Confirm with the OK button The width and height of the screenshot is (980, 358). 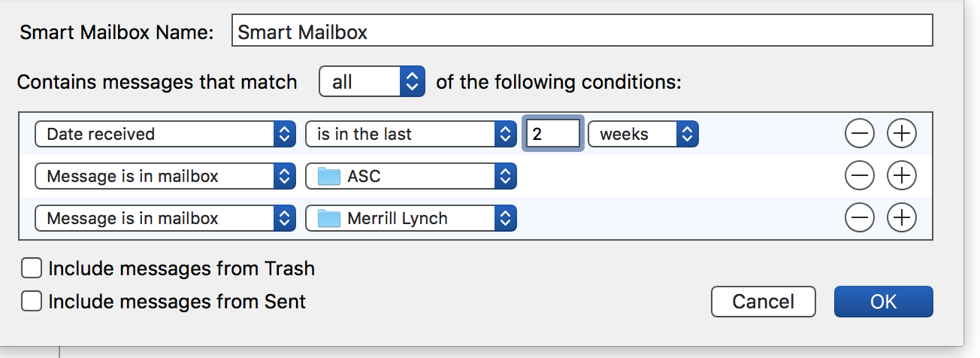tap(883, 302)
